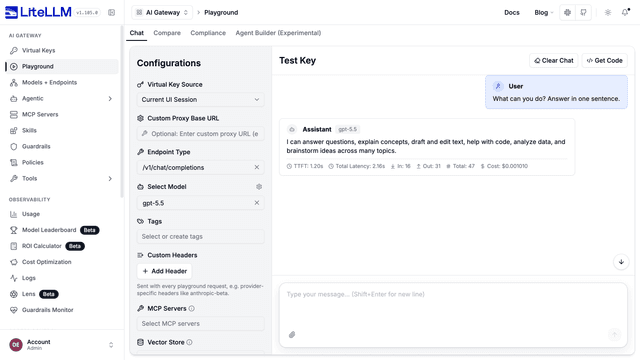Switch to Chat tab
This screenshot has height=360, width=640.
click(x=137, y=33)
